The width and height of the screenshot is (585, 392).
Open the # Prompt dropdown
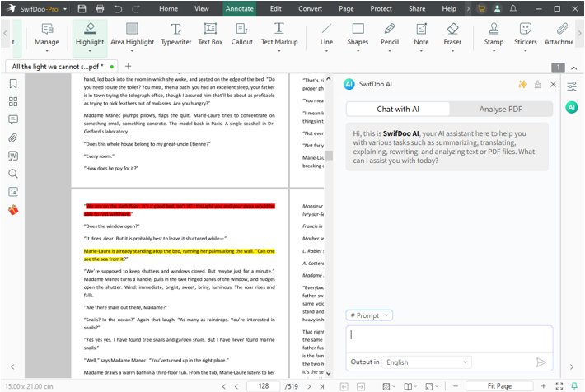369,315
